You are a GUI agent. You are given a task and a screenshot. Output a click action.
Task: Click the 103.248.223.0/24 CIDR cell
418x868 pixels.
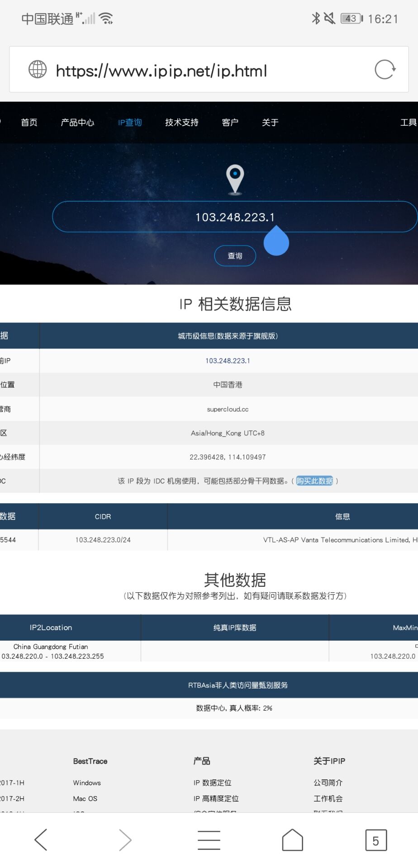[103, 540]
